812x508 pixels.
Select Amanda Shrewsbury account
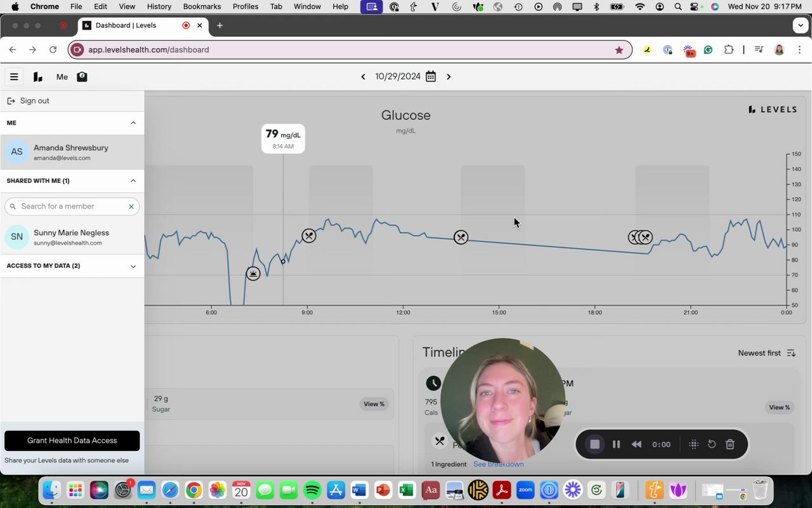[72, 152]
